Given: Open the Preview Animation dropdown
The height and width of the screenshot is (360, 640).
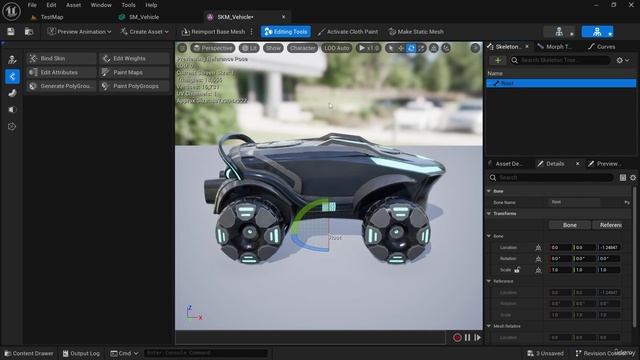Looking at the screenshot, I should [x=79, y=31].
